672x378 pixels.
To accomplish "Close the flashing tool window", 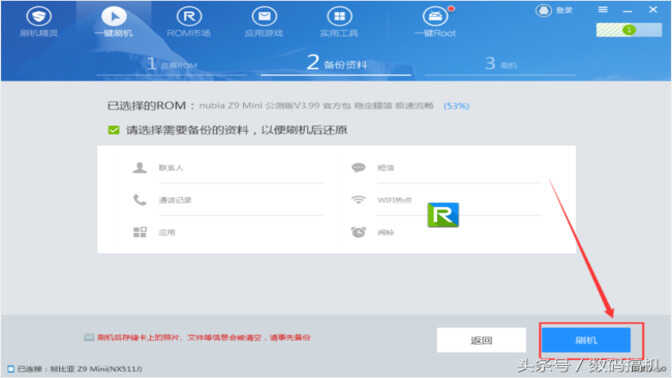I will coord(653,9).
